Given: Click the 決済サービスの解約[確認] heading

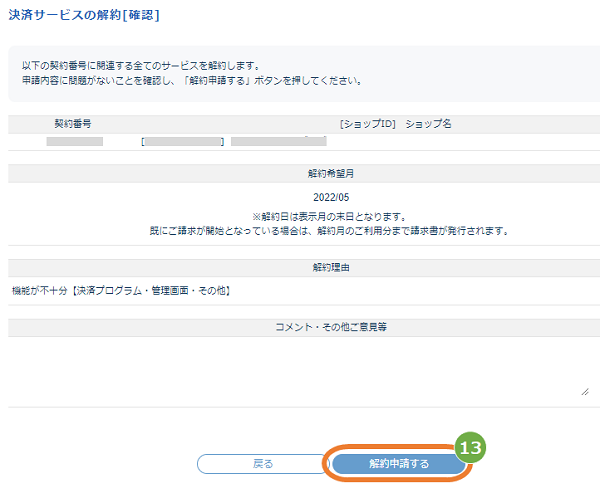Looking at the screenshot, I should click(x=84, y=15).
